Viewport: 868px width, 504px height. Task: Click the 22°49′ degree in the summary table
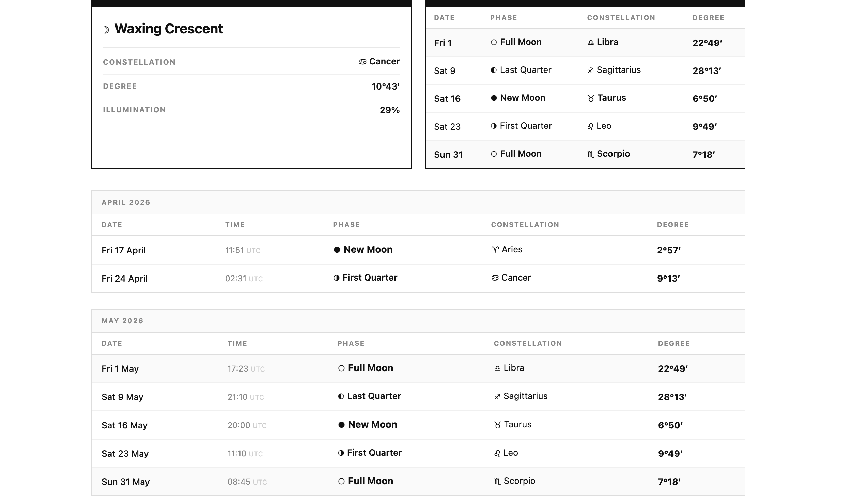708,43
